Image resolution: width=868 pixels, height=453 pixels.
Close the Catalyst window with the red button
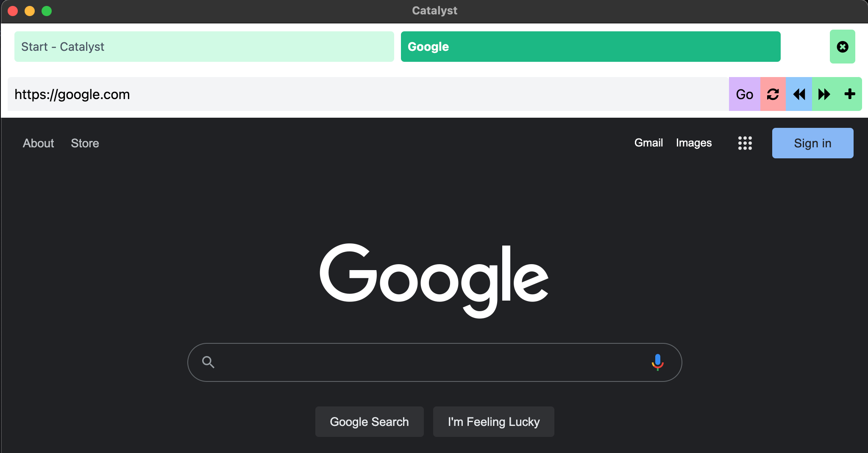click(13, 11)
